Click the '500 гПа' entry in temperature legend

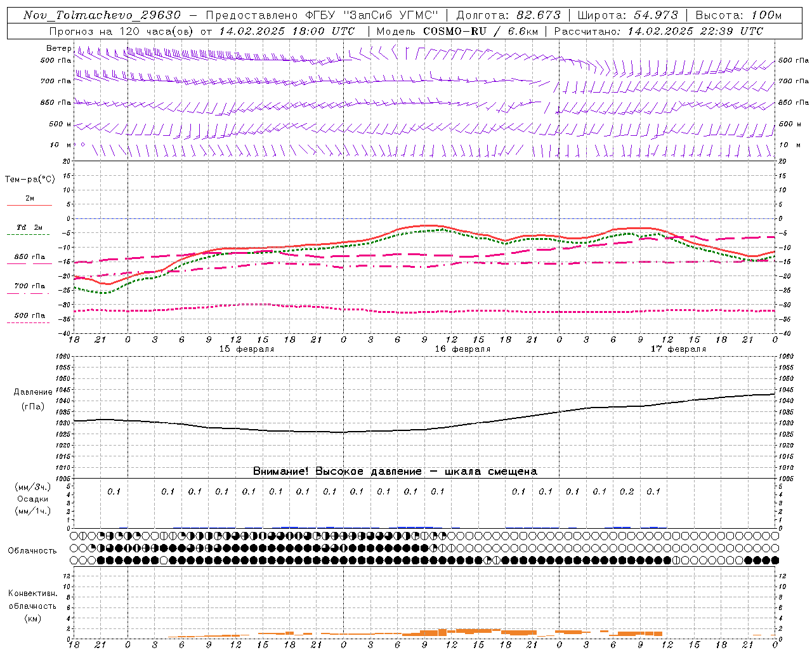pos(30,315)
